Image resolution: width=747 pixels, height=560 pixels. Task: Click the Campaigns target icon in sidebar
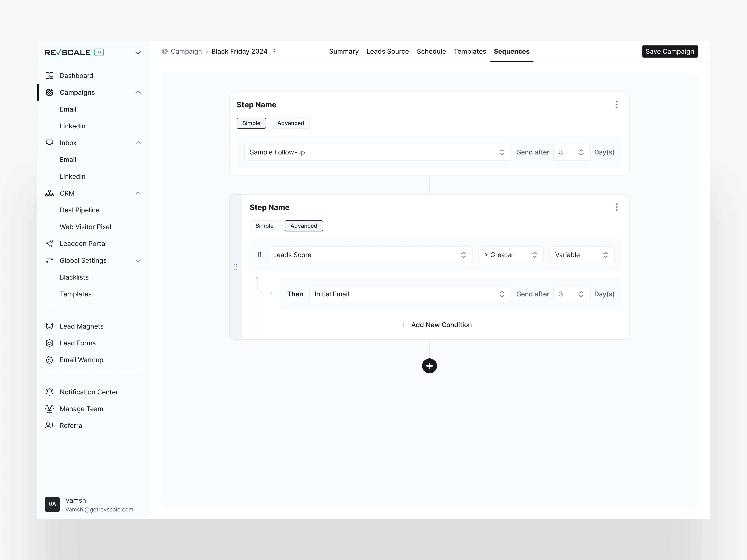(50, 93)
